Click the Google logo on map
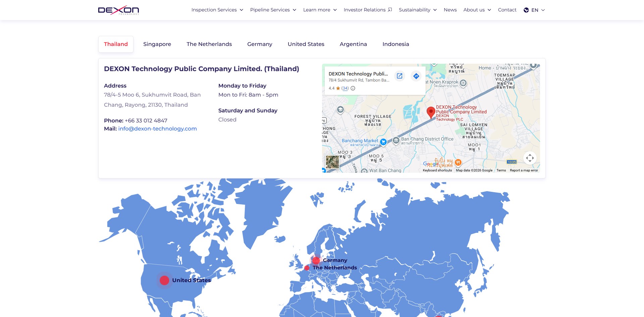644x317 pixels. pyautogui.click(x=431, y=164)
